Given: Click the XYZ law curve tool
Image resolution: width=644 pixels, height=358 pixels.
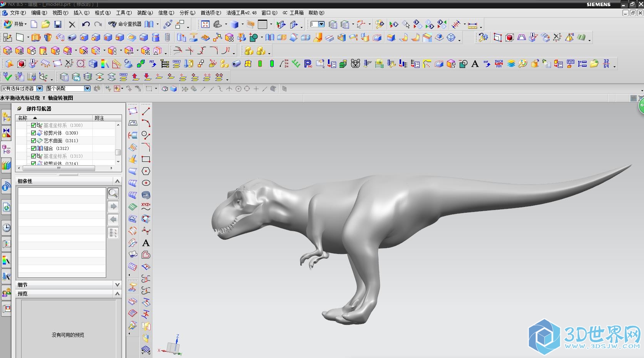Looking at the screenshot, I should (x=146, y=207).
